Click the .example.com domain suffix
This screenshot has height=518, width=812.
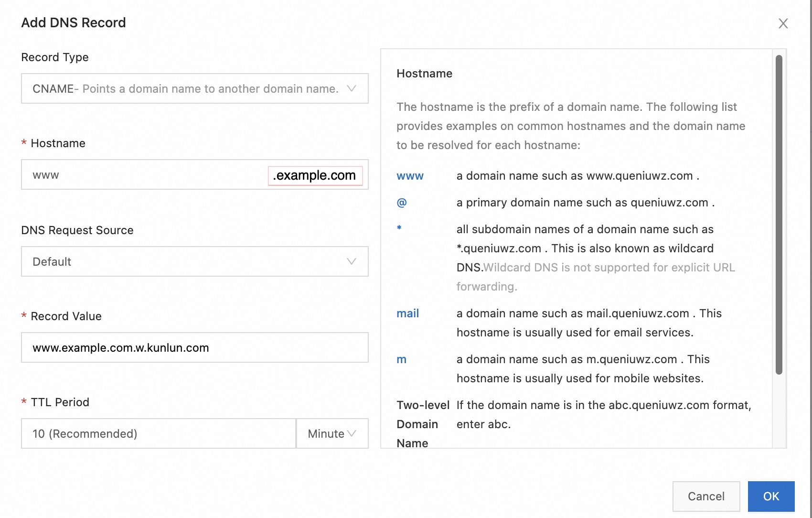click(x=315, y=175)
